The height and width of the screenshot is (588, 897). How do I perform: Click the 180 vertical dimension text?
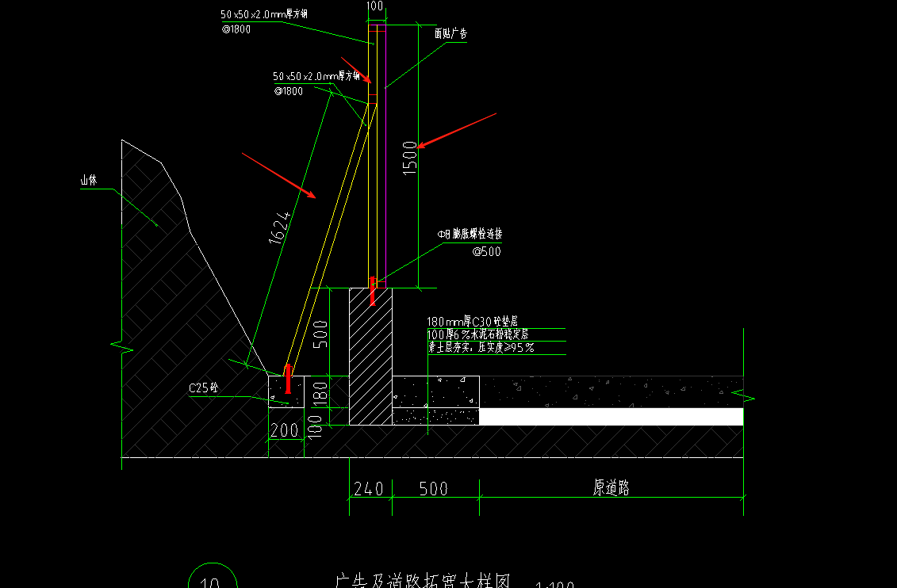coord(320,393)
